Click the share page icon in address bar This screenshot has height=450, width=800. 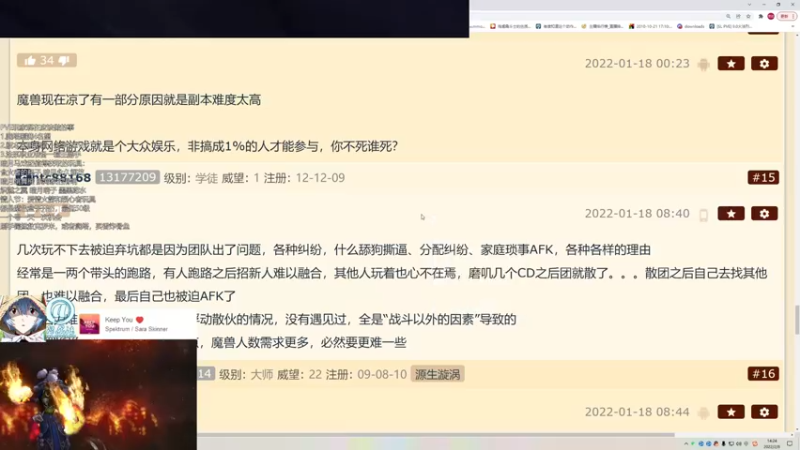click(x=738, y=16)
